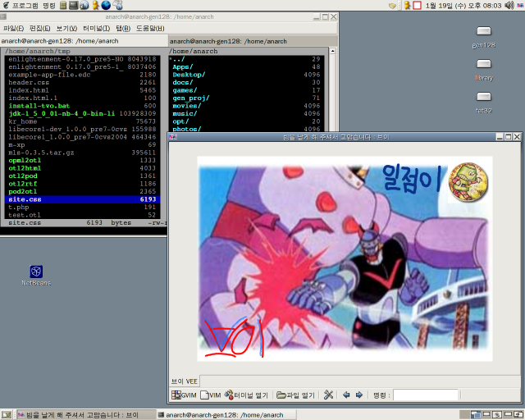Click the terminal scrollbar up arrow
Image resolution: width=525 pixels, height=420 pixels.
coord(332,51)
